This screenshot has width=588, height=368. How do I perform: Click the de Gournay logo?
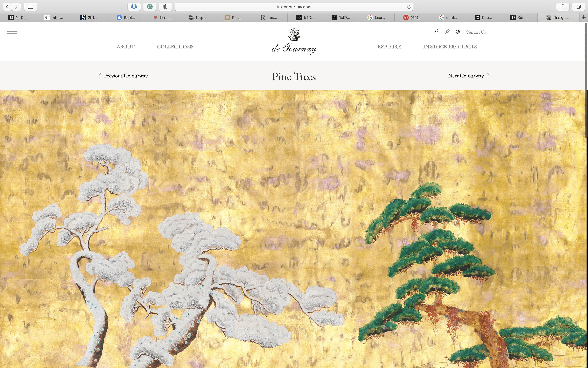(294, 41)
